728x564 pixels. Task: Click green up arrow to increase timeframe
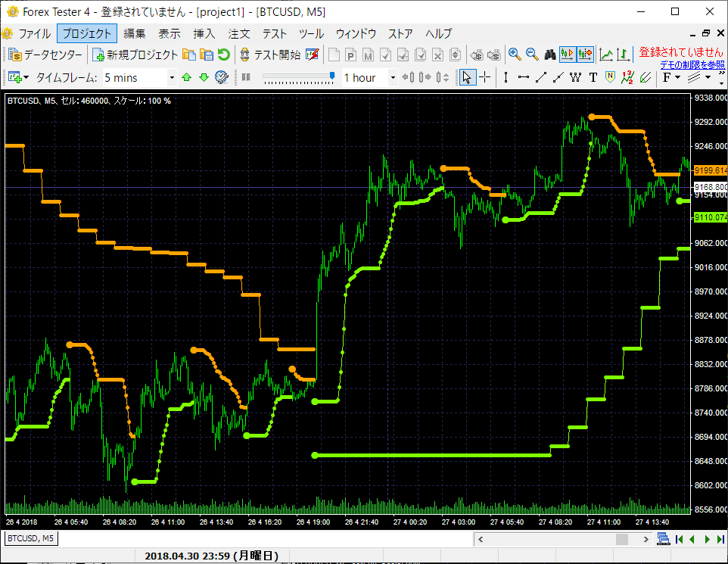coord(187,77)
